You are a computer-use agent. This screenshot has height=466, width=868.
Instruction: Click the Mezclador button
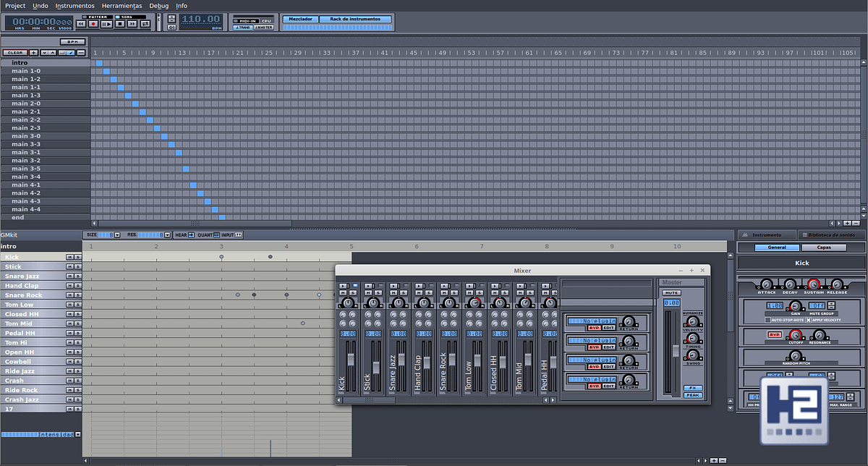(x=300, y=19)
